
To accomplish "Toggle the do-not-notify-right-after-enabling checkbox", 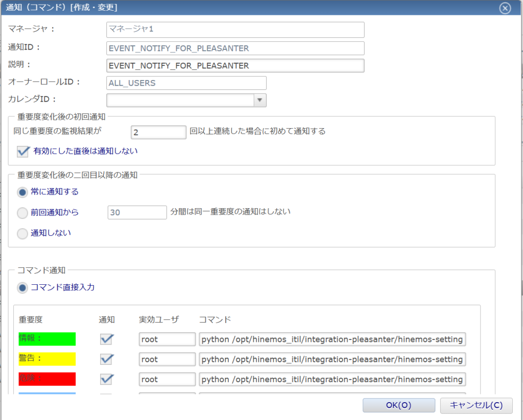I will click(22, 152).
